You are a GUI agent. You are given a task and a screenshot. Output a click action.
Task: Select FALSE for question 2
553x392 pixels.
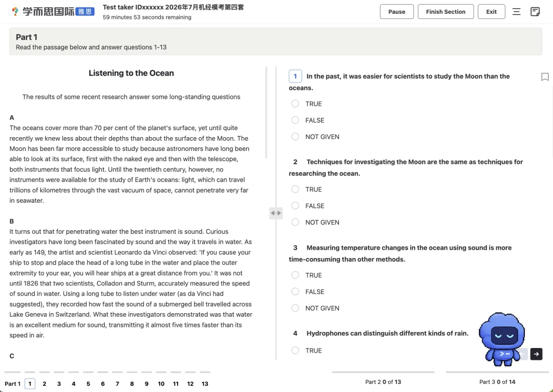(295, 206)
